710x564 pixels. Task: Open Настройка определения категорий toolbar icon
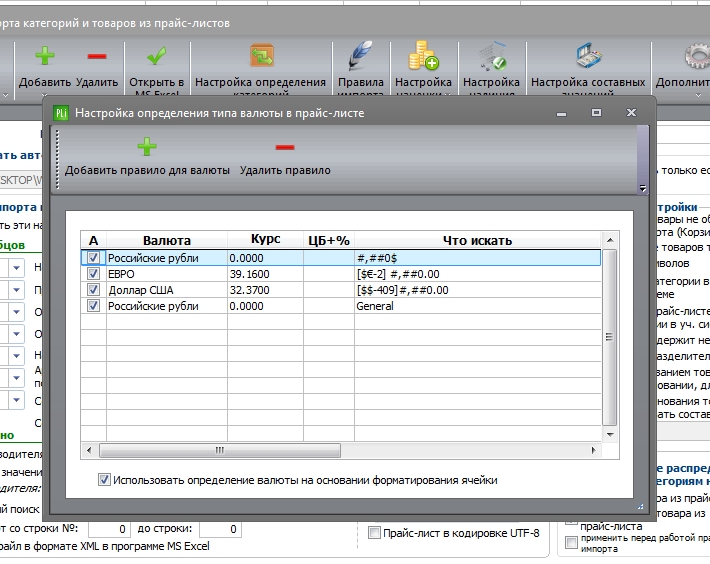point(261,55)
